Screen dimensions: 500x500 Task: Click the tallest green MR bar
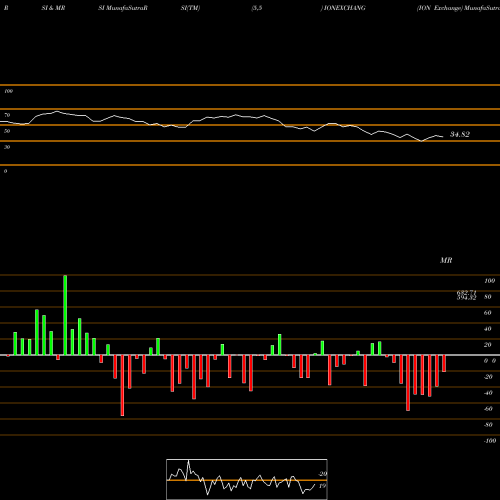click(x=65, y=315)
